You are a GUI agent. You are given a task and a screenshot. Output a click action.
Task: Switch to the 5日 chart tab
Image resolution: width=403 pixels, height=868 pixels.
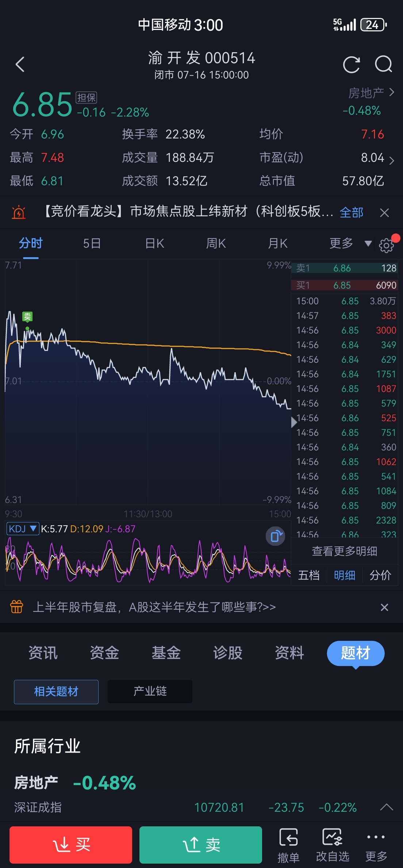pyautogui.click(x=92, y=243)
